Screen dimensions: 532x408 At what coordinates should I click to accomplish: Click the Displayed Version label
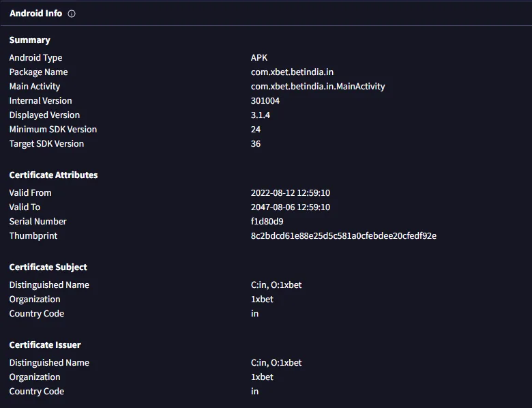[x=44, y=115]
